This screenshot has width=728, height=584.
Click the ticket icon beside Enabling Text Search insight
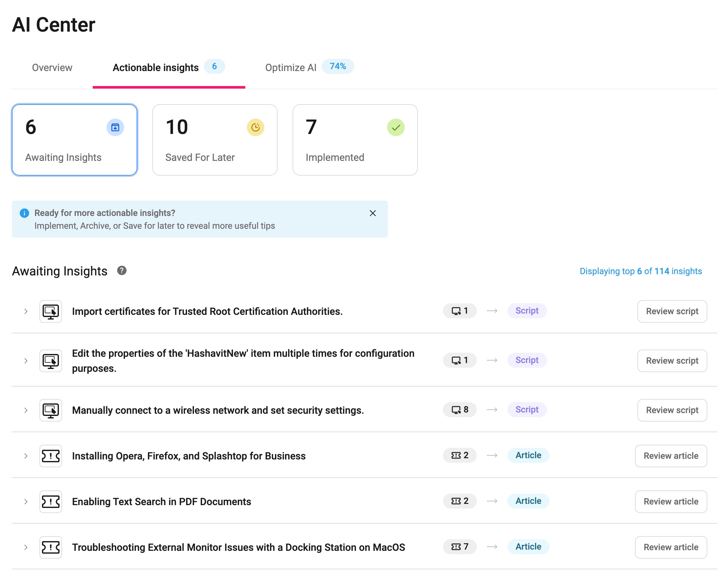51,501
